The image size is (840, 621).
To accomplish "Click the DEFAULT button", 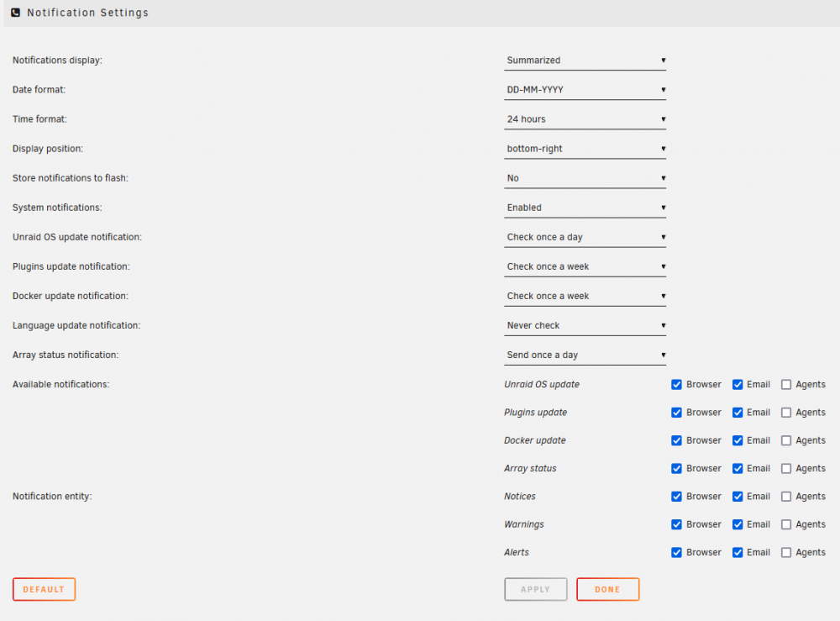I will (44, 589).
